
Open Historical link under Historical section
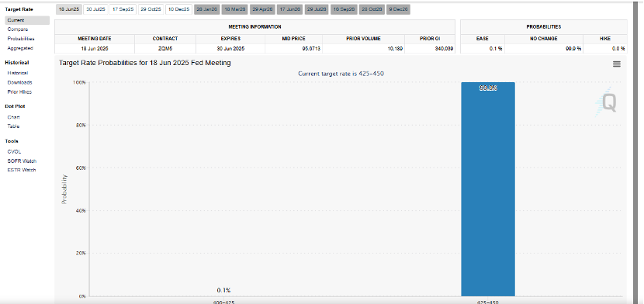[18, 73]
